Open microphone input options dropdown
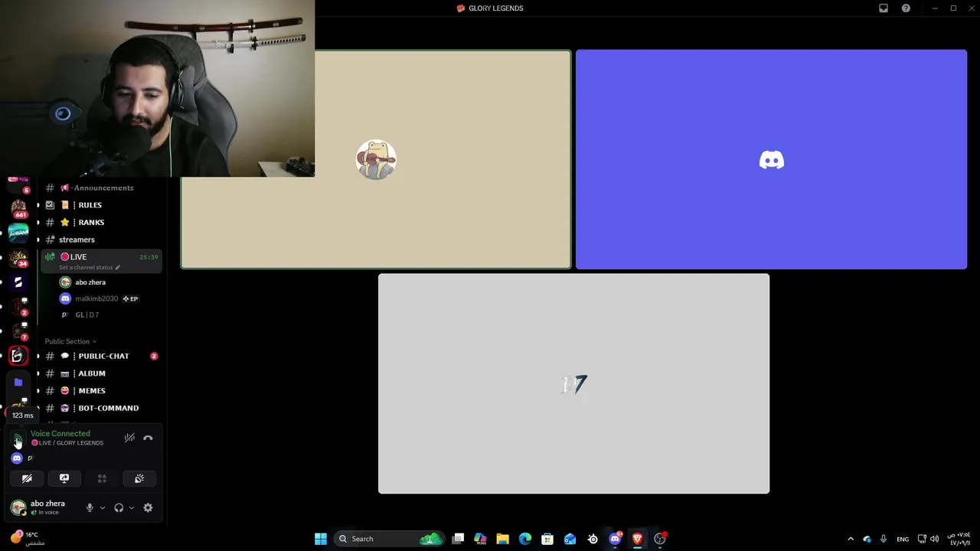This screenshot has height=551, width=980. coord(103,507)
